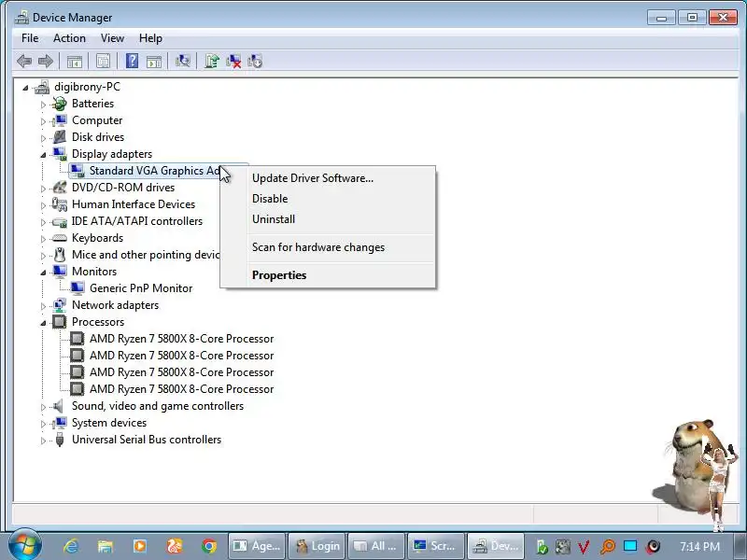
Task: Click the Mice and other pointing devices icon
Action: point(60,255)
